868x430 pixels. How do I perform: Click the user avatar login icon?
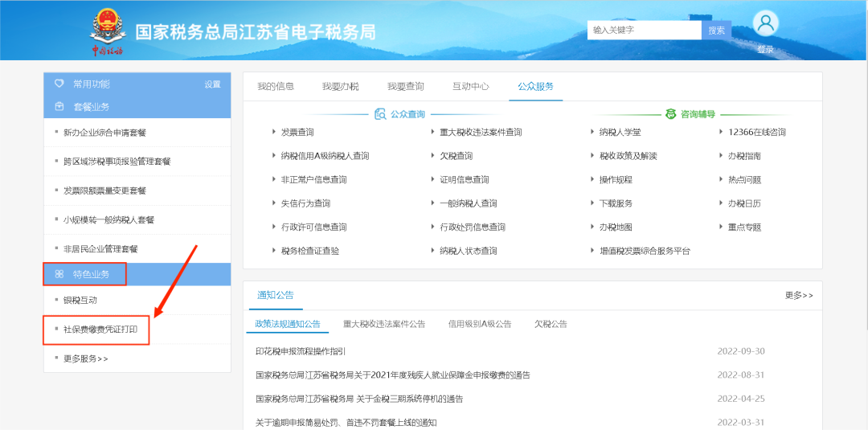tap(766, 23)
